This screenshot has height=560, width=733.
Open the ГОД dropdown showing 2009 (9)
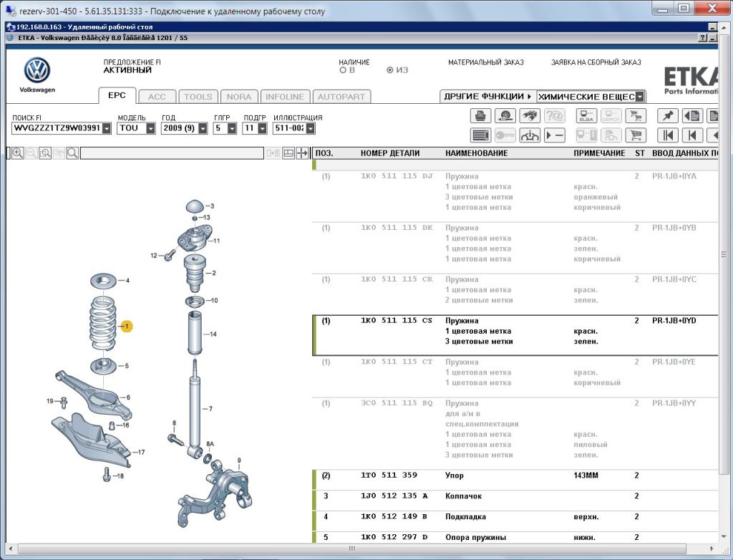click(203, 128)
